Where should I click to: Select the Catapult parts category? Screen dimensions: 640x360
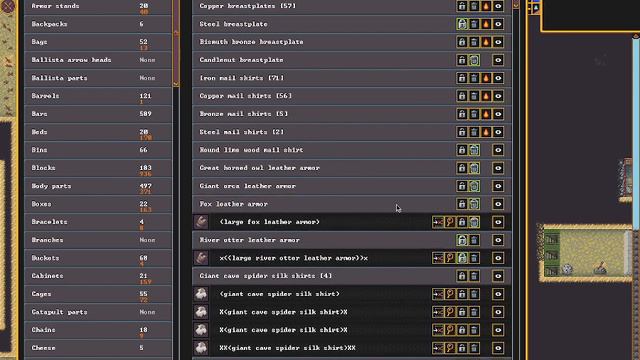(98, 312)
